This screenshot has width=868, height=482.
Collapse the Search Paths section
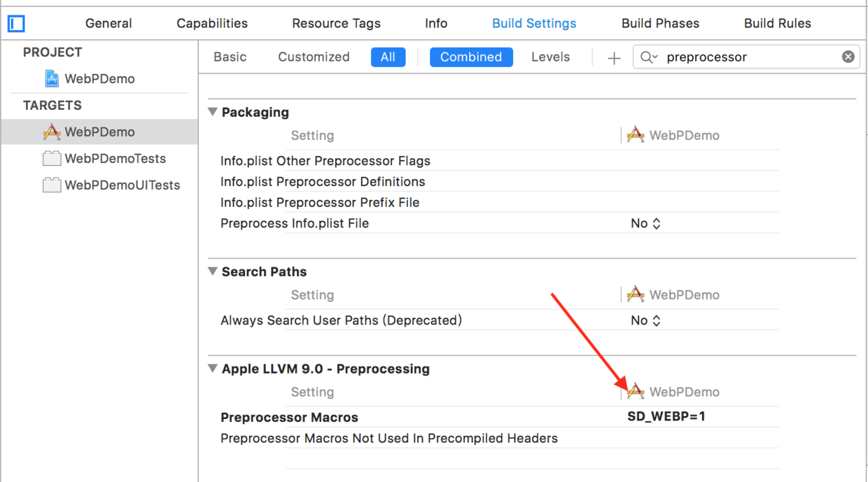click(x=213, y=271)
